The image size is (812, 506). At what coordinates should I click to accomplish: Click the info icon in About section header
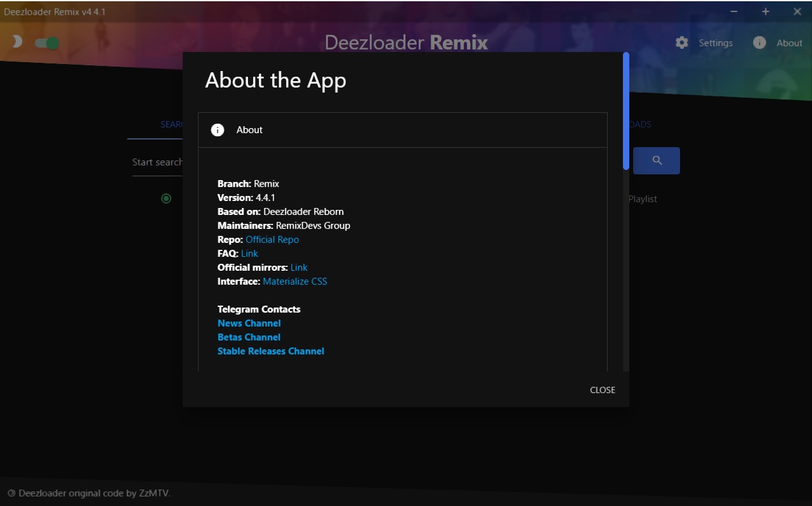coord(218,130)
